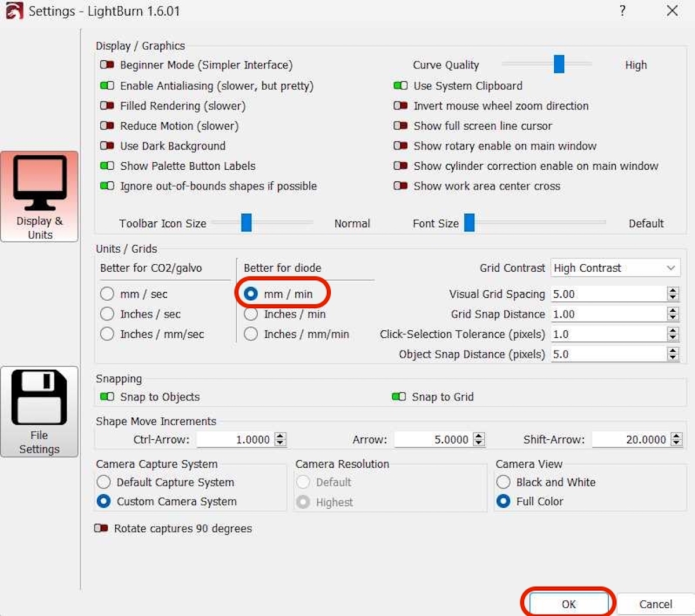This screenshot has height=616, width=695.
Task: Click the Toolbar Icon Size slider handle
Action: pos(246,223)
